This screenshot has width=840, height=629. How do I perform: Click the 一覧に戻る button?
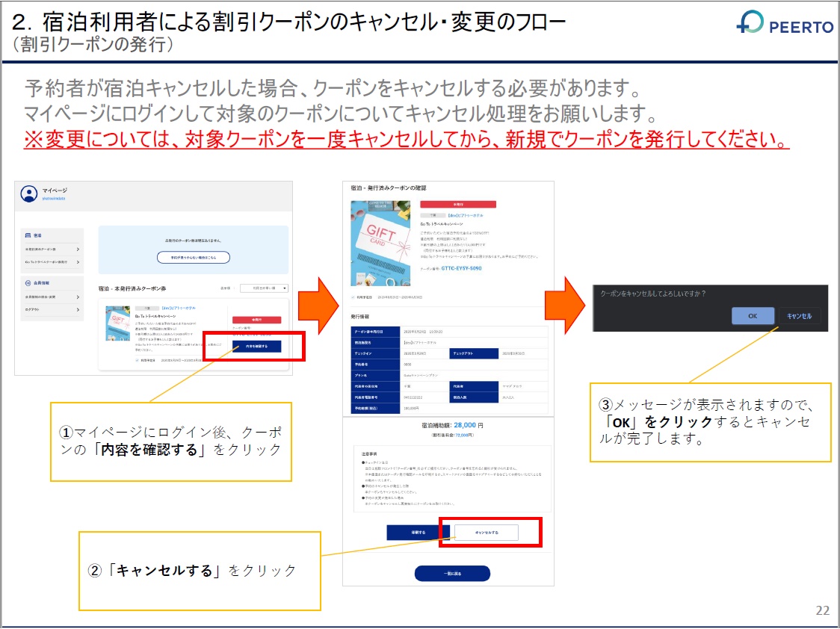[x=452, y=573]
